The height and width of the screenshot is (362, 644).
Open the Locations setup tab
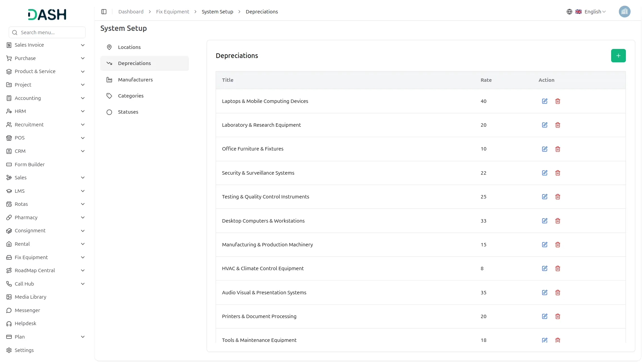tap(129, 47)
